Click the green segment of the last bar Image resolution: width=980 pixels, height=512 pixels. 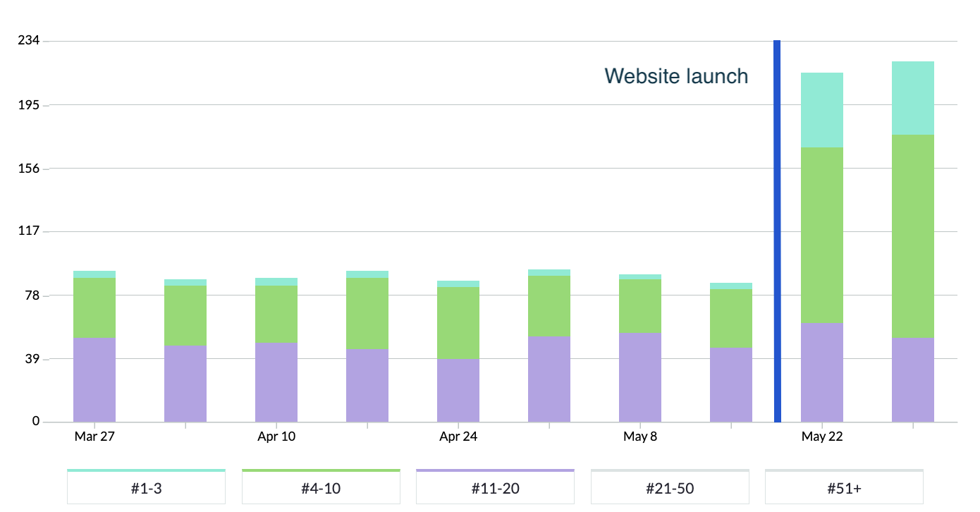tap(913, 236)
